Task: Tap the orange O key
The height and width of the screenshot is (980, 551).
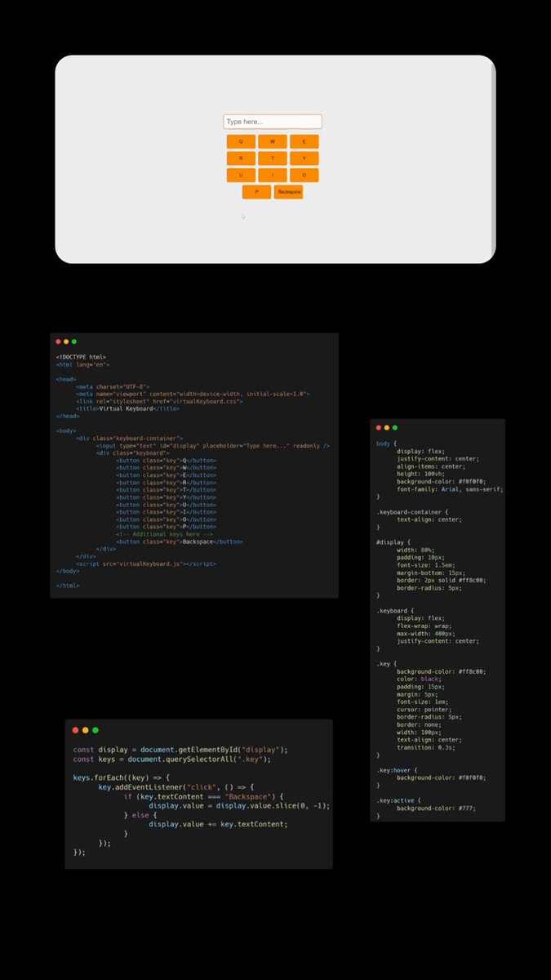Action: point(304,176)
